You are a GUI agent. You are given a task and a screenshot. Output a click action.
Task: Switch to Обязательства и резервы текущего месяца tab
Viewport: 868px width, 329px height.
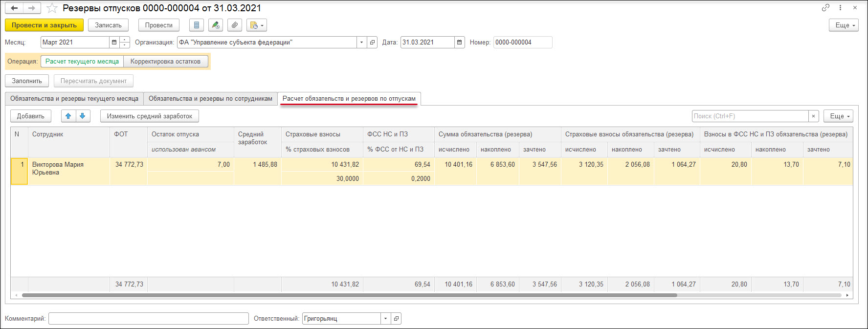point(74,99)
